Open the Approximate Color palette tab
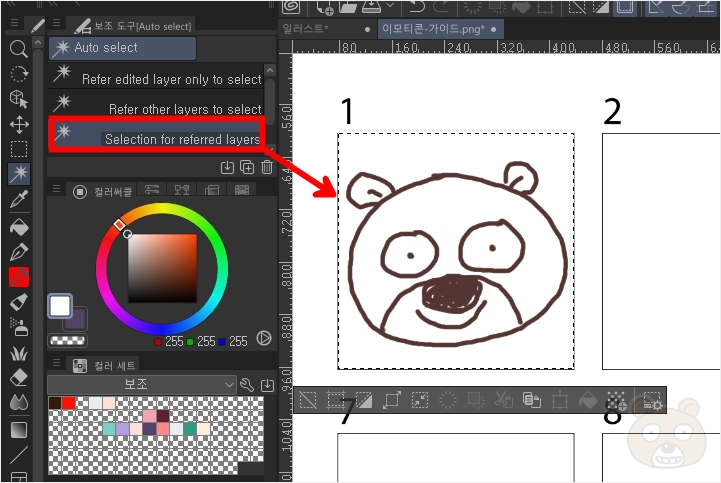721x483 pixels. point(212,190)
